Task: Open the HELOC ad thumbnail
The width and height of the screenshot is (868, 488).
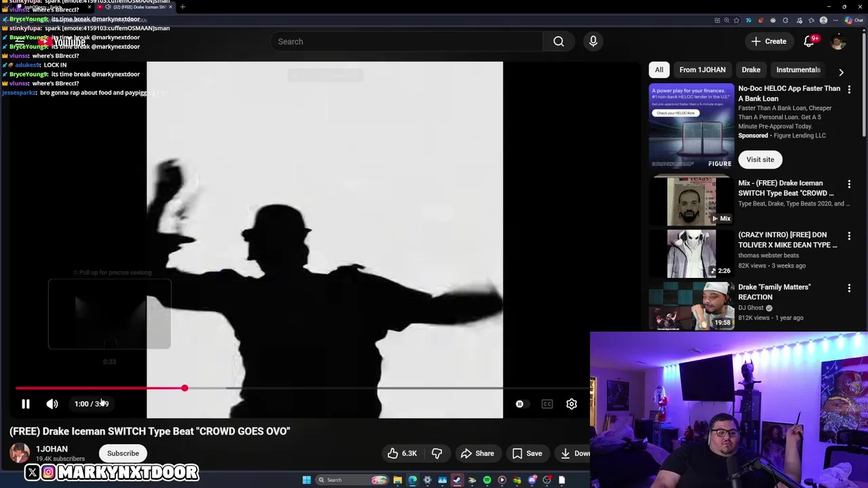Action: click(x=692, y=126)
